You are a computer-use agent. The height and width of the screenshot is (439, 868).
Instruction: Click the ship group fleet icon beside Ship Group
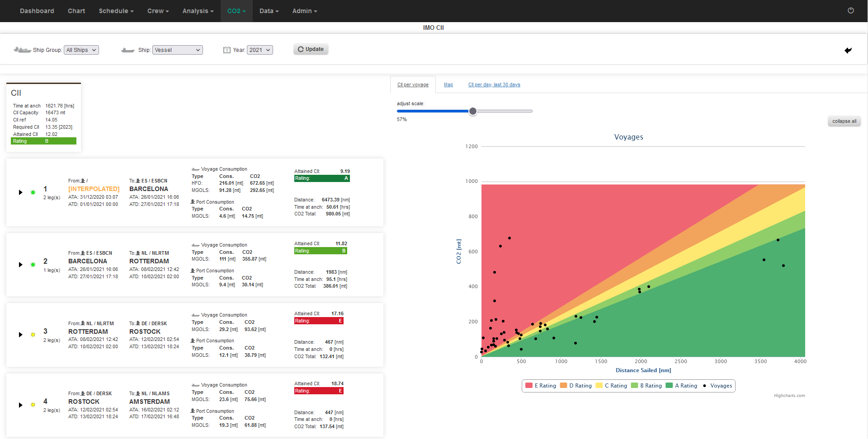click(22, 50)
